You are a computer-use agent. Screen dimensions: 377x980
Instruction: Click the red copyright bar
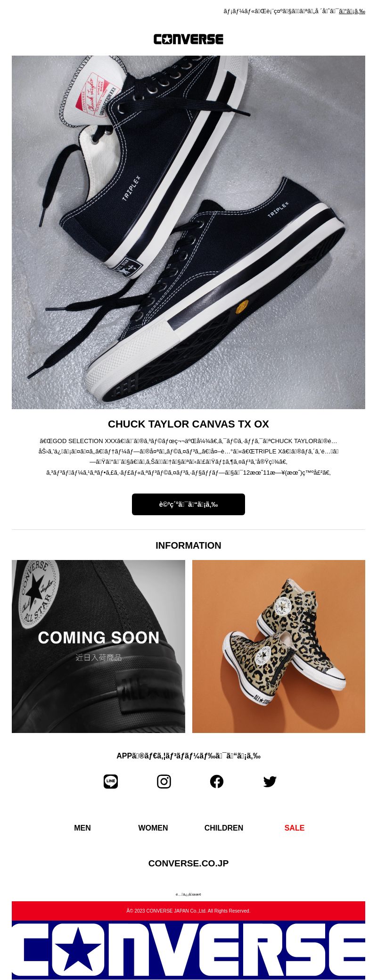(x=188, y=911)
